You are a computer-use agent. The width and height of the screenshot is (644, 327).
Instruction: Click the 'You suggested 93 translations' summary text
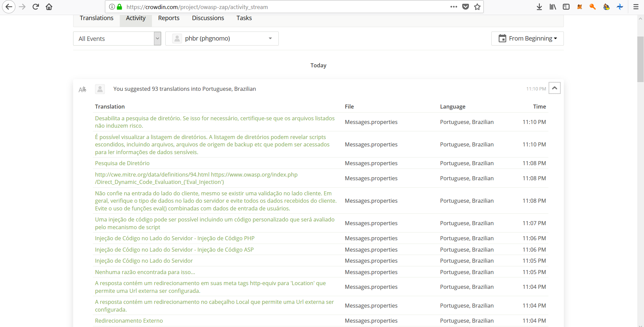pos(184,89)
